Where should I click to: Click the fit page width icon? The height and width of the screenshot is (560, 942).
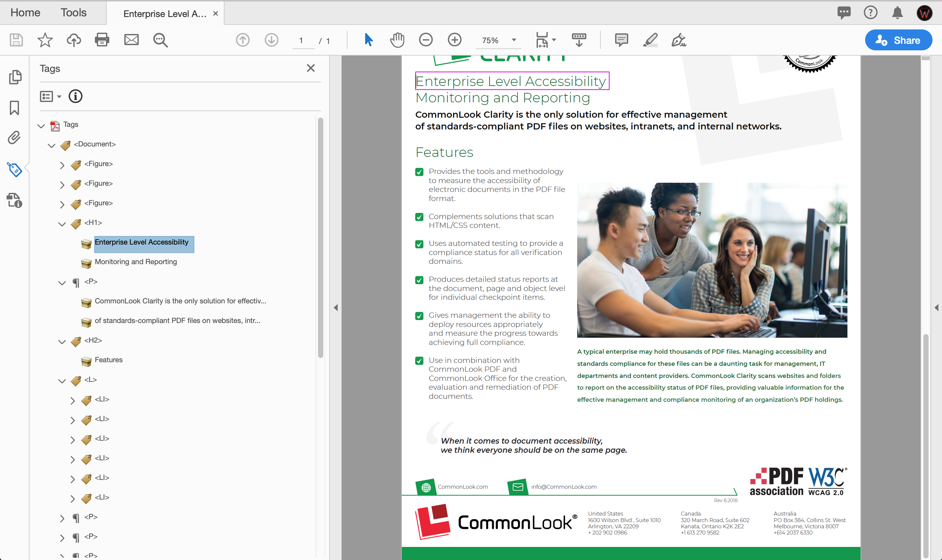[542, 40]
